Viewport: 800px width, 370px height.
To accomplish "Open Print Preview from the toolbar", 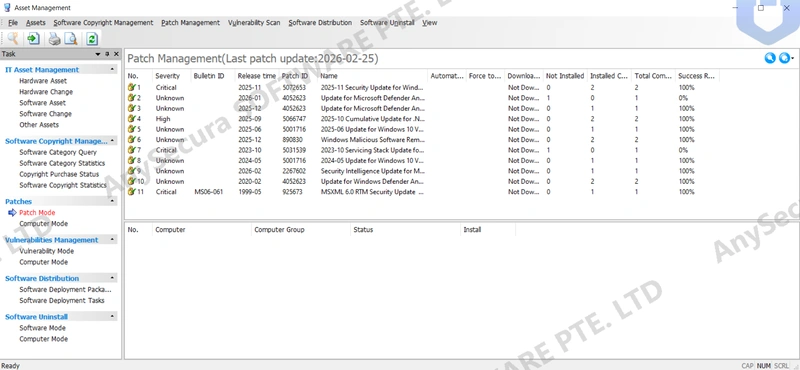I will (x=71, y=38).
